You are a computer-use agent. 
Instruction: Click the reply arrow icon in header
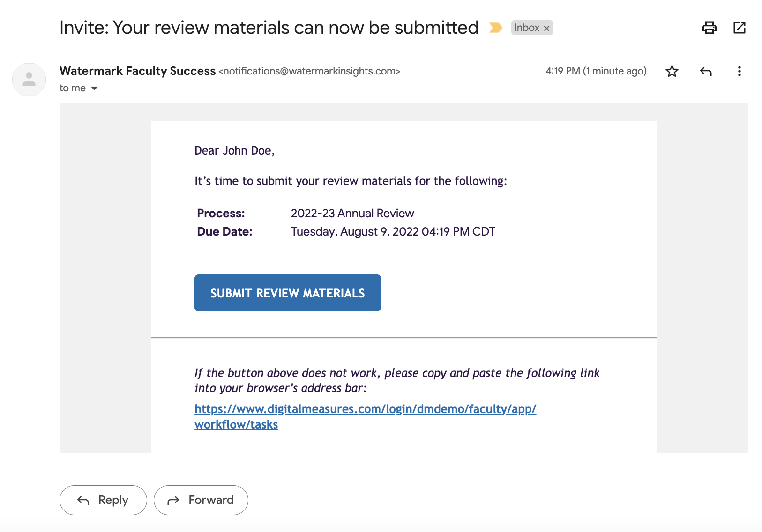tap(706, 71)
